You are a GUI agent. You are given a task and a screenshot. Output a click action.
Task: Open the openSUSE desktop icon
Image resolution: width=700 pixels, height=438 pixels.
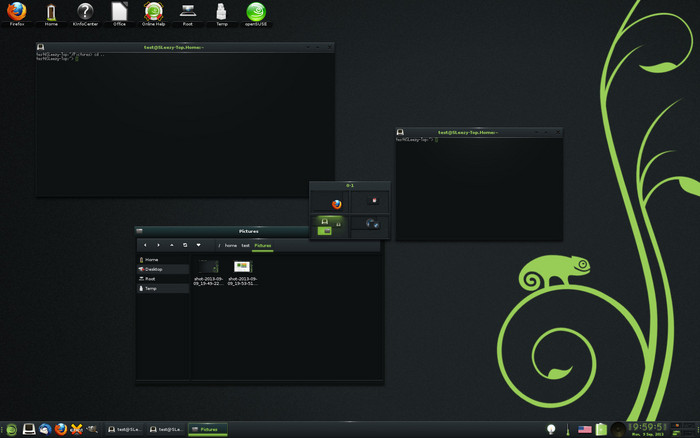(x=255, y=12)
